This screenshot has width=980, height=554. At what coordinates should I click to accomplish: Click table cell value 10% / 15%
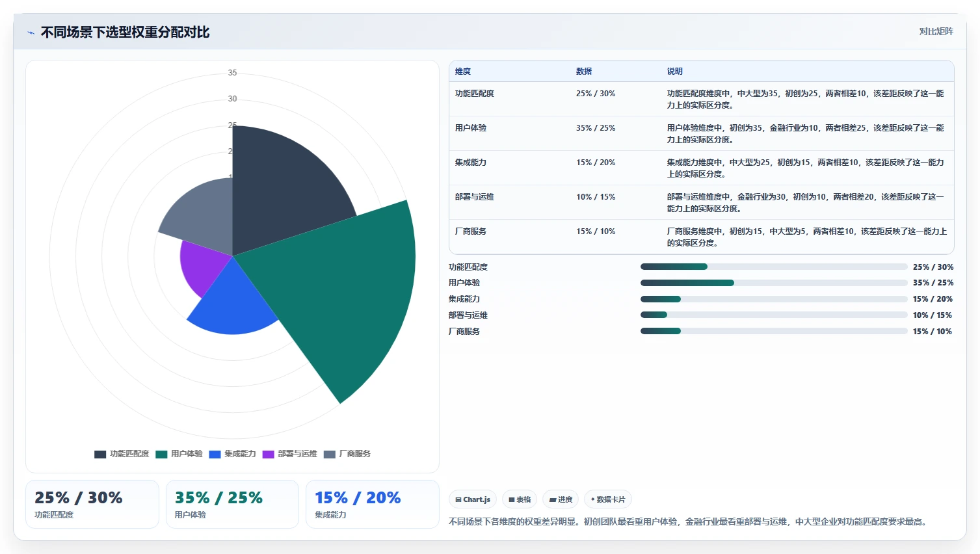coord(596,197)
